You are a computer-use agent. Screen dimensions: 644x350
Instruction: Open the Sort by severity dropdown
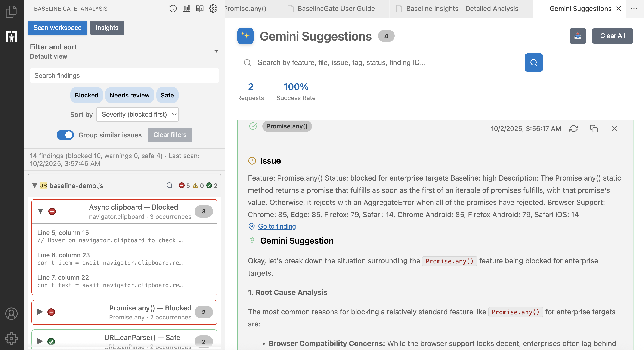[137, 114]
